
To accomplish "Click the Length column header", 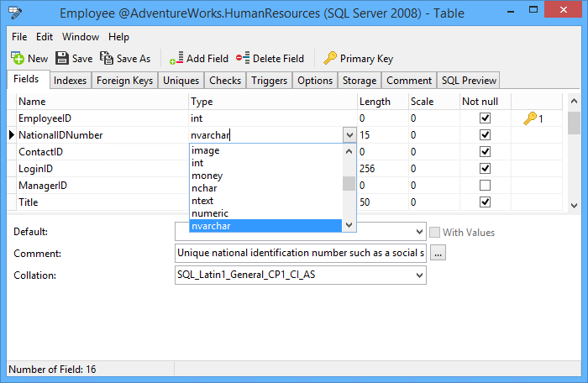I will pyautogui.click(x=383, y=102).
